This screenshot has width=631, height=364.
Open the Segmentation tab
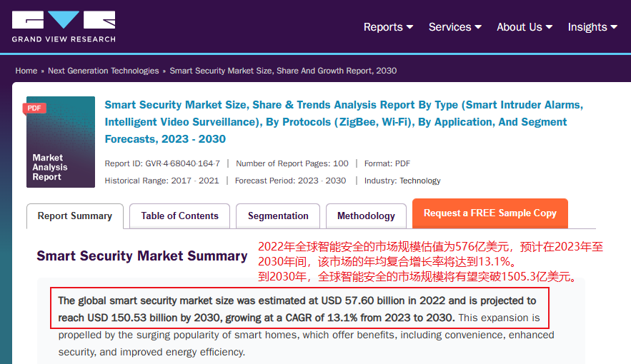[278, 216]
